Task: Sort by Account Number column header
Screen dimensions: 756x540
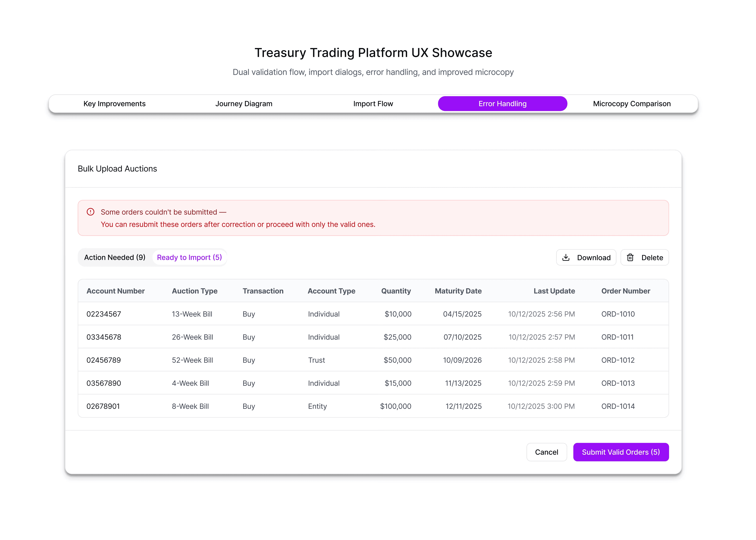Action: [115, 291]
